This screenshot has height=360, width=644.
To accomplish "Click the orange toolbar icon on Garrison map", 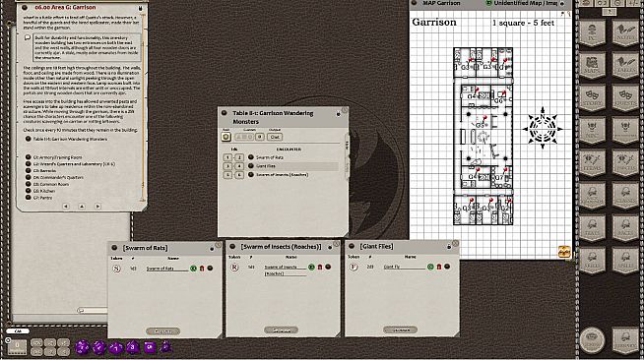I will coord(564,251).
